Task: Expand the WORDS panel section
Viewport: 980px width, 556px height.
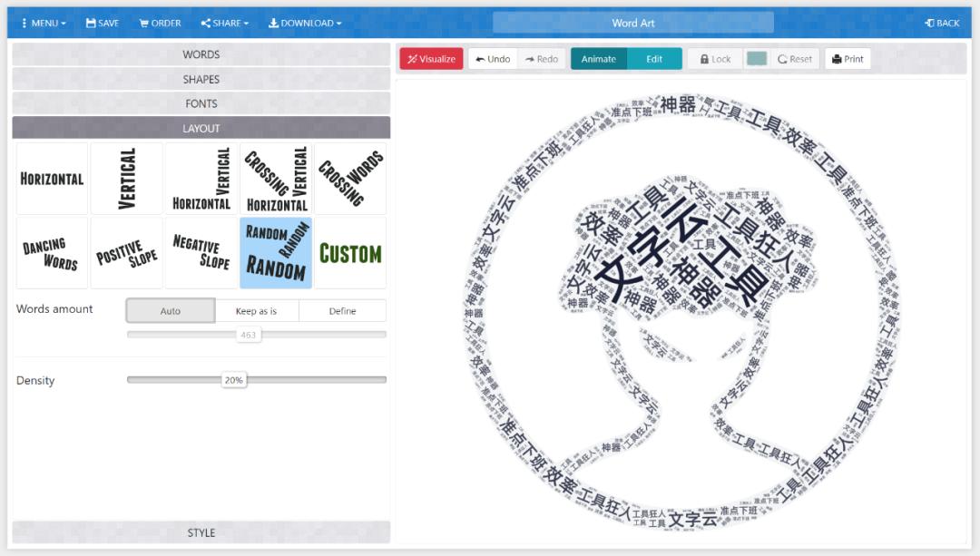Action: pyautogui.click(x=201, y=54)
